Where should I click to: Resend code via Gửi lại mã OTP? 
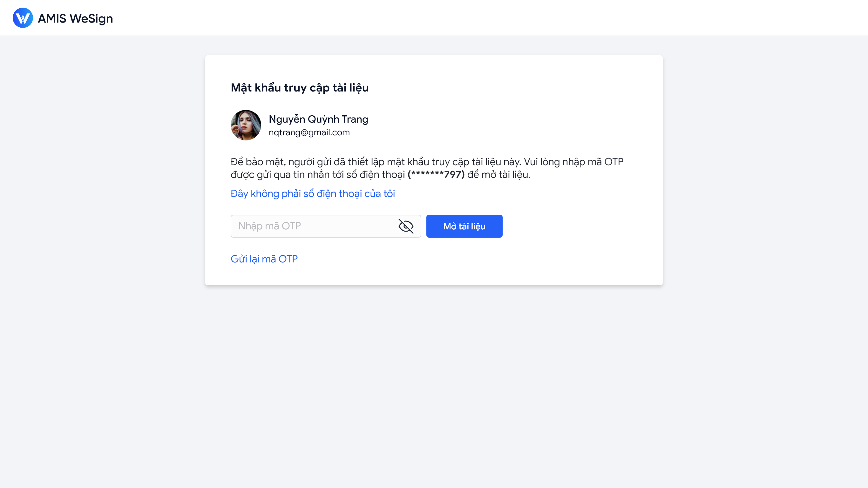(264, 259)
